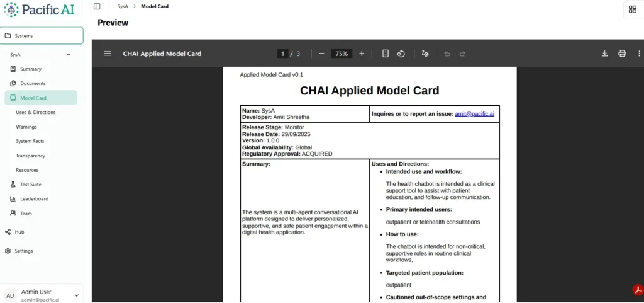Select the PDF draw annotation tool

click(425, 54)
